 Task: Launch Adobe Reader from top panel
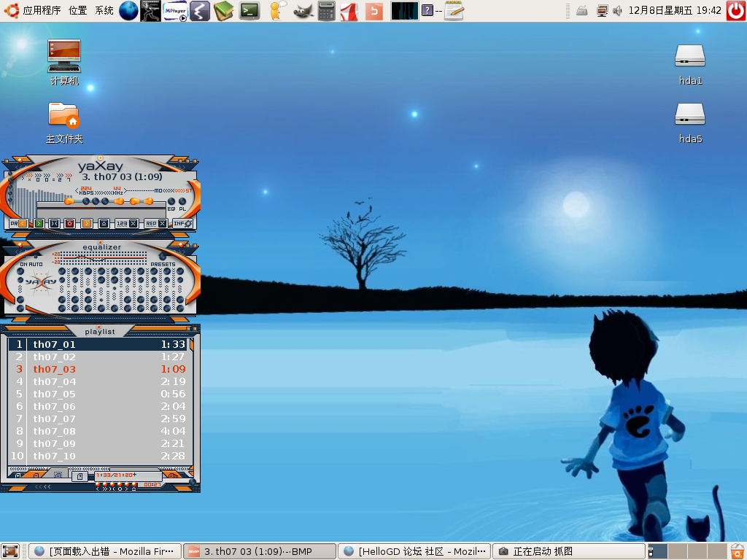349,12
